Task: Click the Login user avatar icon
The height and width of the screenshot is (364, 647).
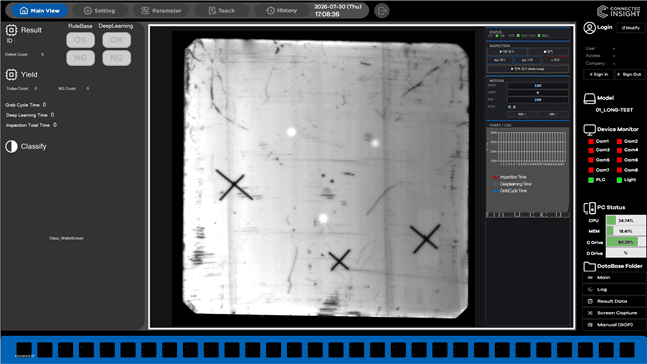Action: tap(589, 28)
